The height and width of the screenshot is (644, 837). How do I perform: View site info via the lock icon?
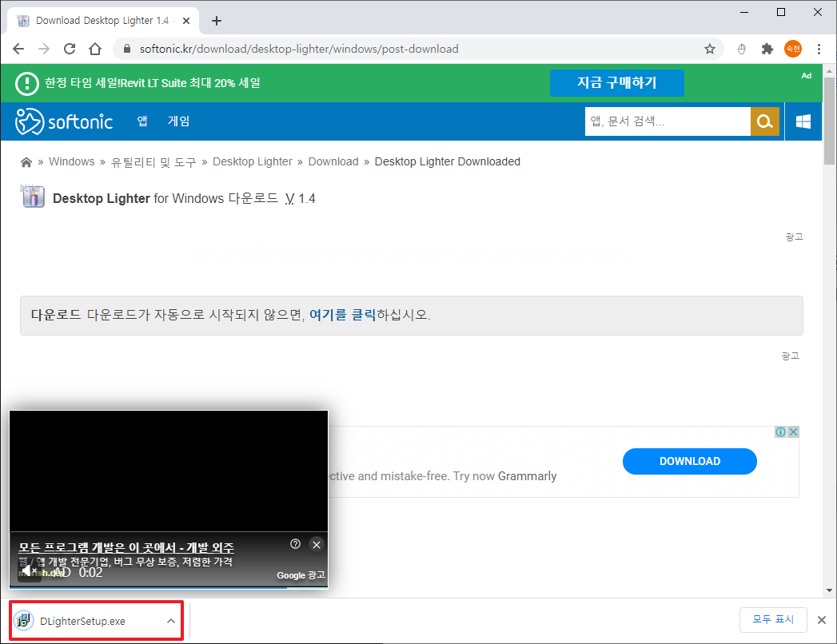pos(126,49)
